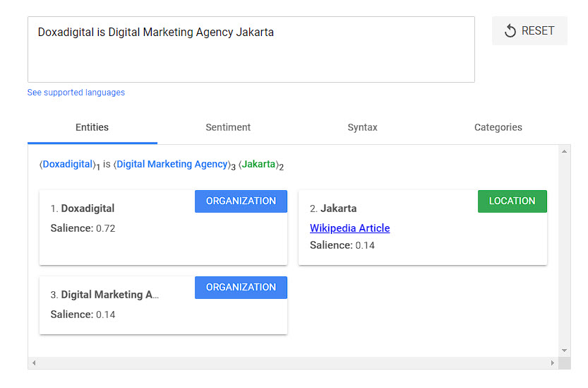The height and width of the screenshot is (388, 588).
Task: Click the horizontal scrollbar right arrow
Action: (553, 363)
